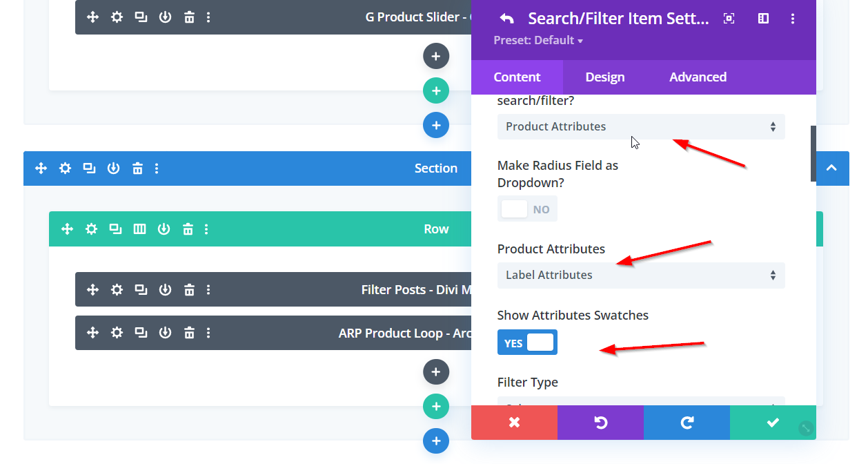Collapse the Section with chevron arrow
The width and height of the screenshot is (868, 464).
coord(832,168)
